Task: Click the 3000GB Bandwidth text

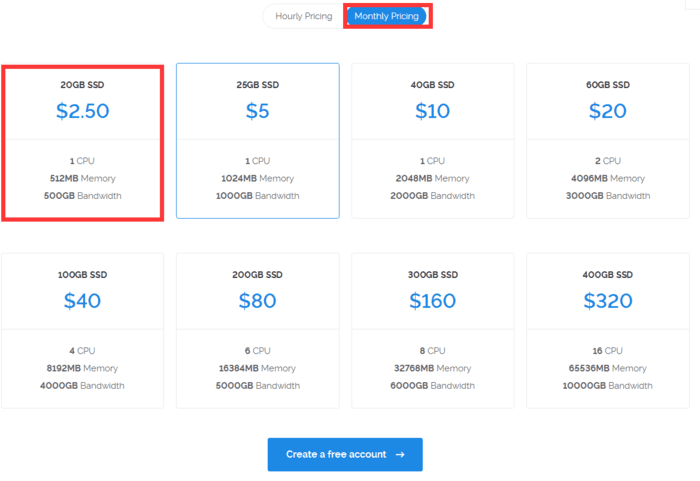Action: [608, 196]
